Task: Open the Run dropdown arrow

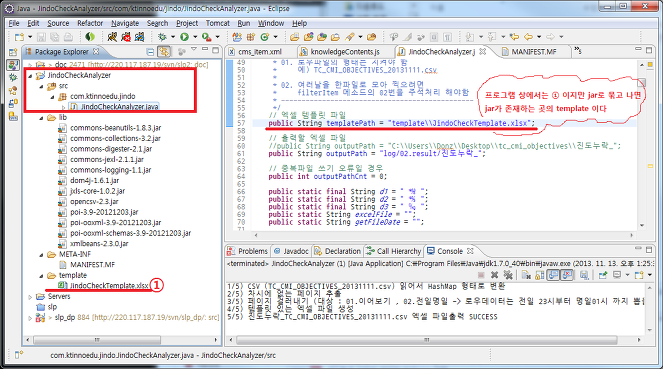Action: coord(195,37)
